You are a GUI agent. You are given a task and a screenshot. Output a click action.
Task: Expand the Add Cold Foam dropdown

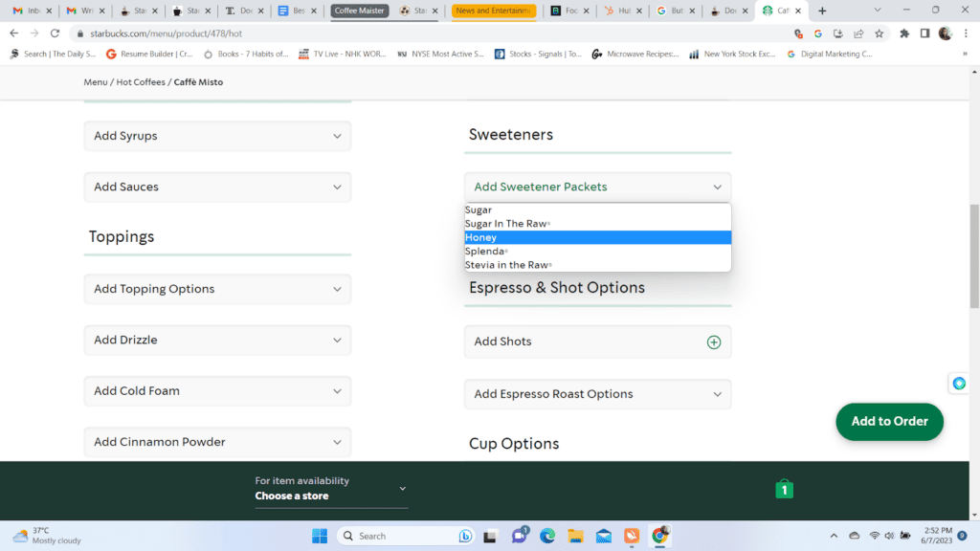[217, 391]
